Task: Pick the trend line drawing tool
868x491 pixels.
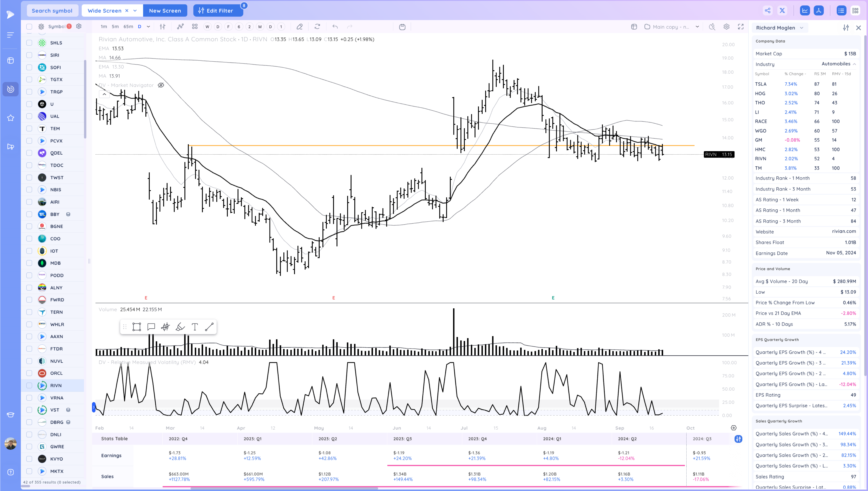Action: (209, 327)
